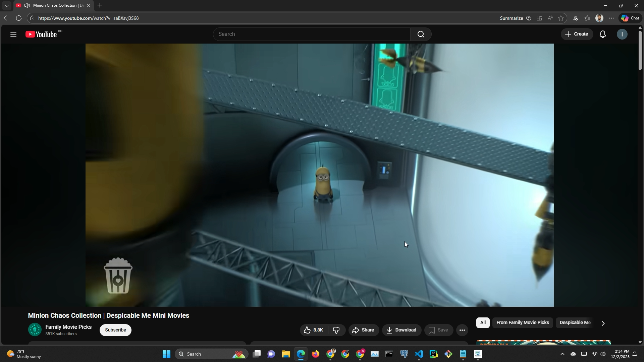Click the Create button plus icon

pos(568,34)
